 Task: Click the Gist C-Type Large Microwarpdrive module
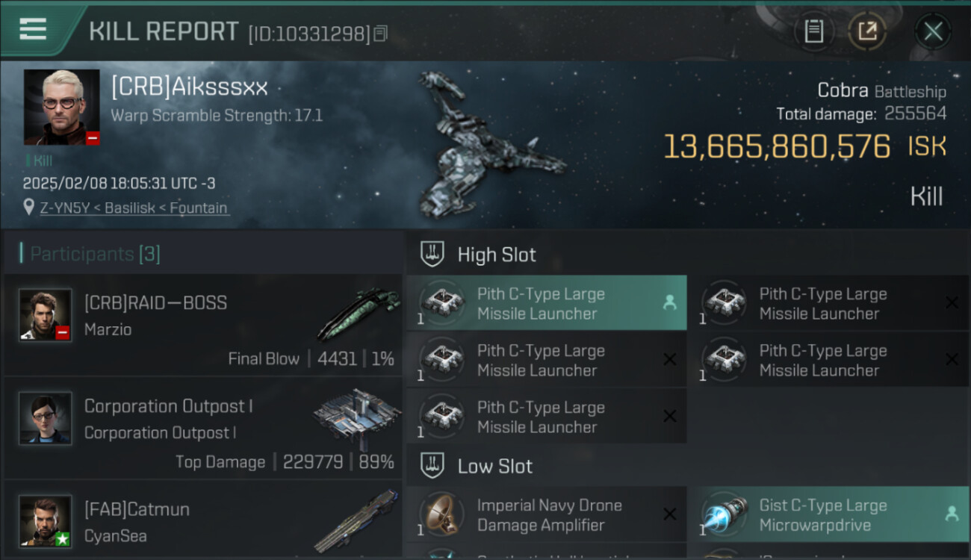click(828, 514)
